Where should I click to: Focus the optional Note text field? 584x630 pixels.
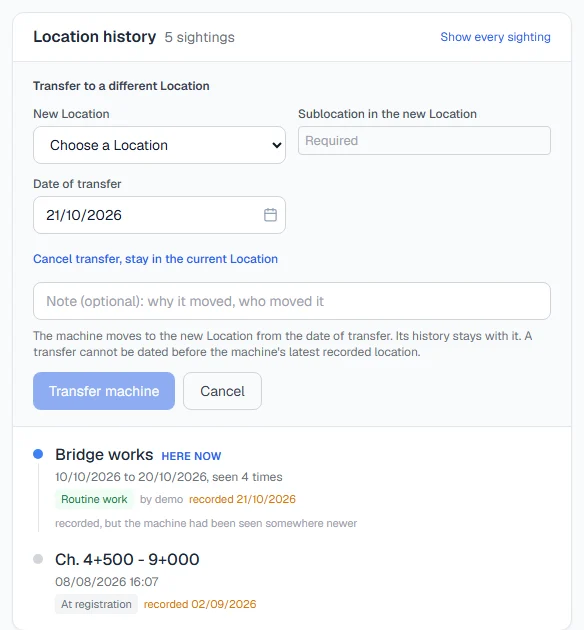(x=292, y=301)
